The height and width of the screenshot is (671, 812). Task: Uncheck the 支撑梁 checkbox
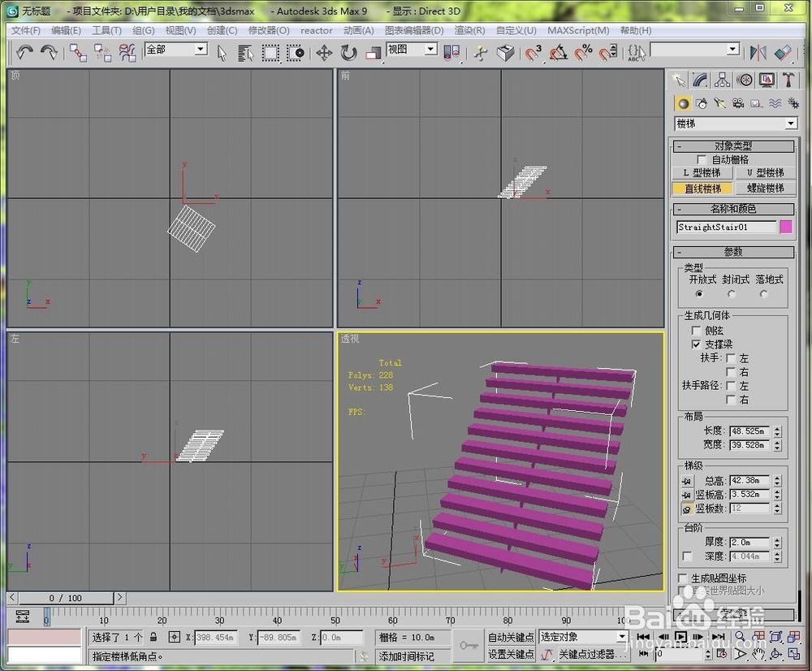[x=696, y=344]
